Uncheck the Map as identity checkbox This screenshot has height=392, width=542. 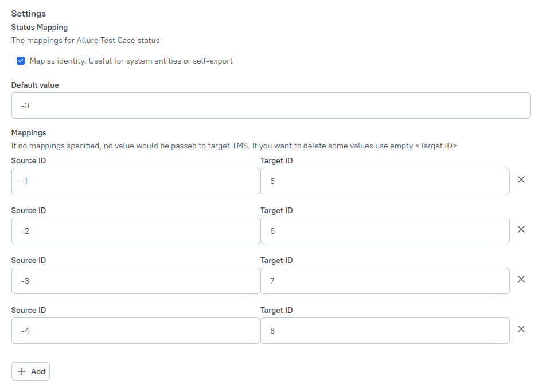point(21,60)
